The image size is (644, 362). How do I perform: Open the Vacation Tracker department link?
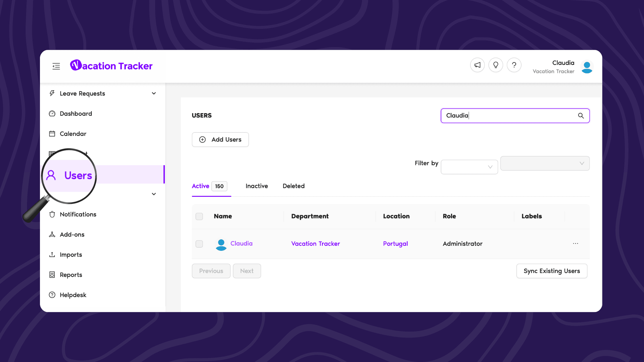[x=315, y=244]
